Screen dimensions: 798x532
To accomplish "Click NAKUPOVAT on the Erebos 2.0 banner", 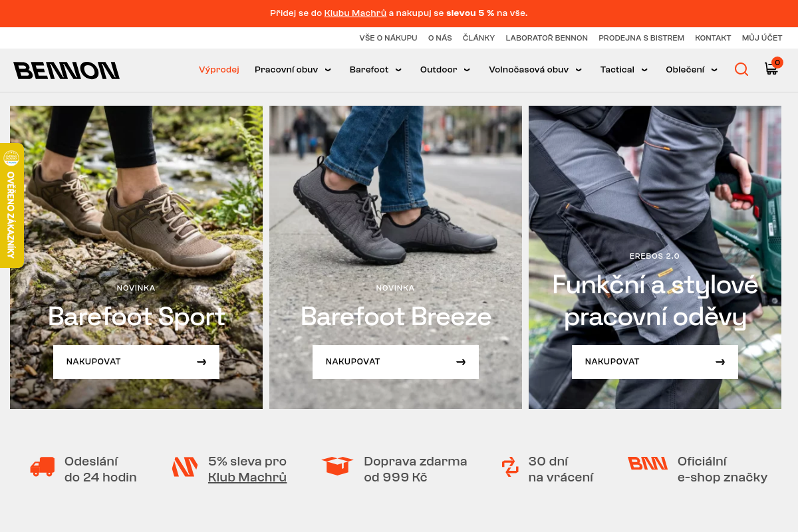I will [654, 362].
